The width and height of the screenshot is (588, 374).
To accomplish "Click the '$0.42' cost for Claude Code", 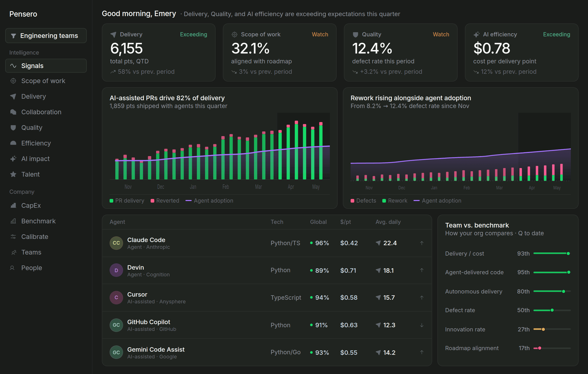I will (x=349, y=243).
